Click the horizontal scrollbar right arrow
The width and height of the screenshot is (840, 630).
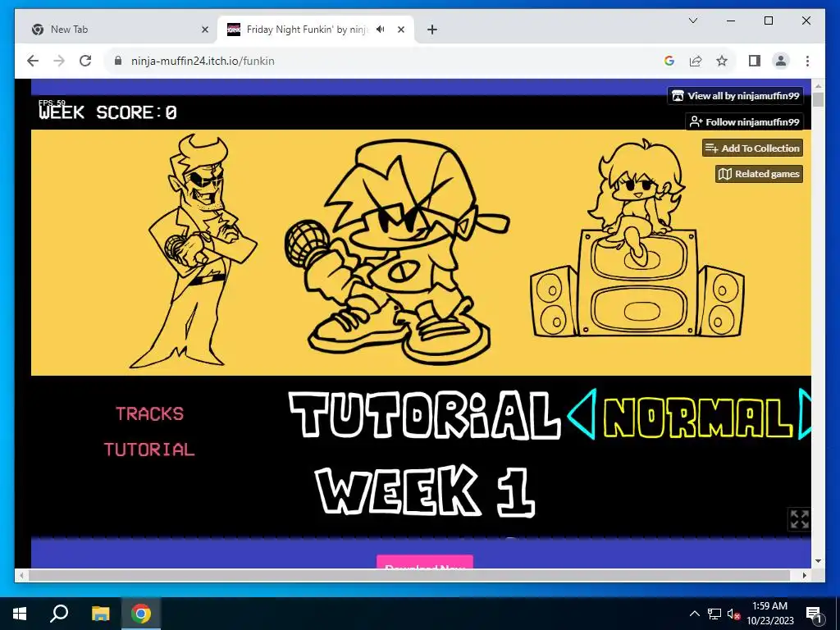click(x=805, y=575)
